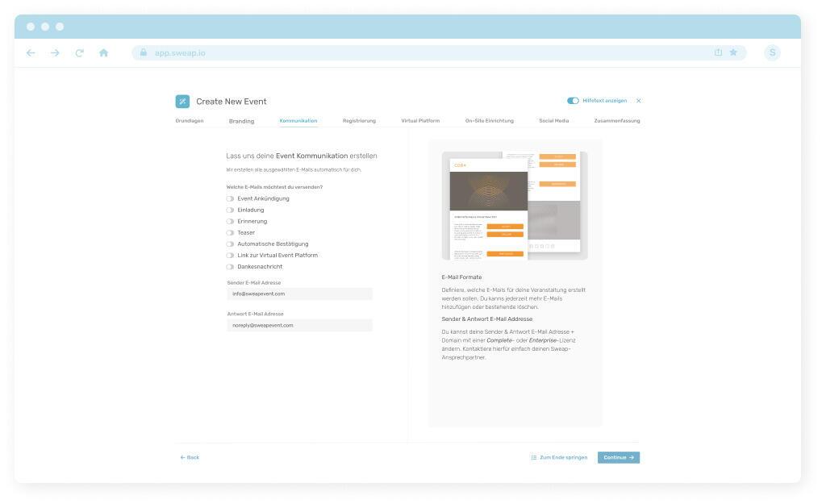
Task: Turn on the Einladung email toggle
Action: pos(231,210)
